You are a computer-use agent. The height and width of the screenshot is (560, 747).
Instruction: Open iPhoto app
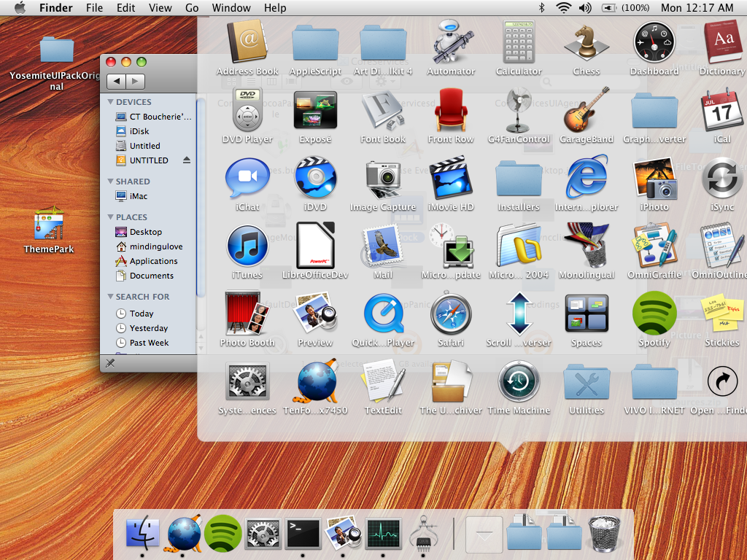click(654, 179)
